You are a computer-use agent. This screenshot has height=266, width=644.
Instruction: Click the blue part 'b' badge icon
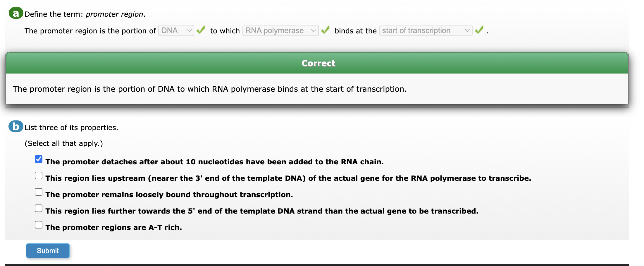click(16, 127)
